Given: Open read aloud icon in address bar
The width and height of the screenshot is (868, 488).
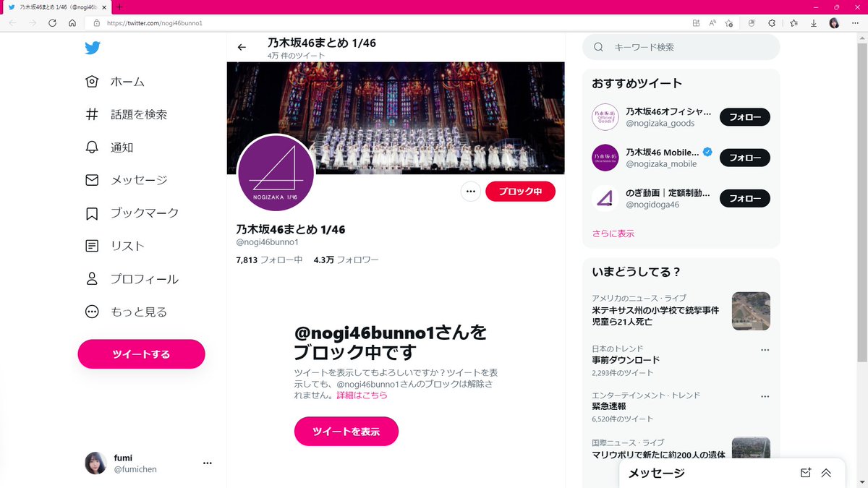Looking at the screenshot, I should [712, 23].
